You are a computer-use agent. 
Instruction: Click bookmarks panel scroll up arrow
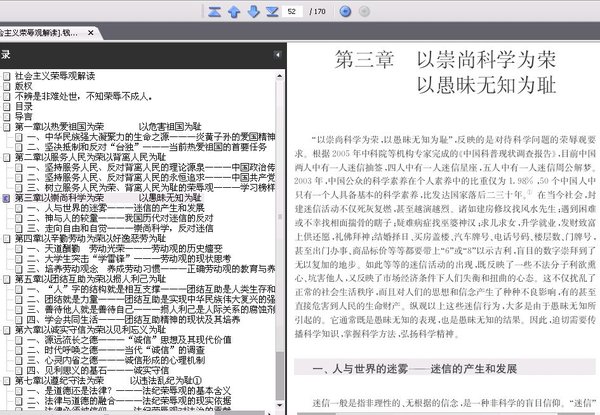tap(280, 76)
